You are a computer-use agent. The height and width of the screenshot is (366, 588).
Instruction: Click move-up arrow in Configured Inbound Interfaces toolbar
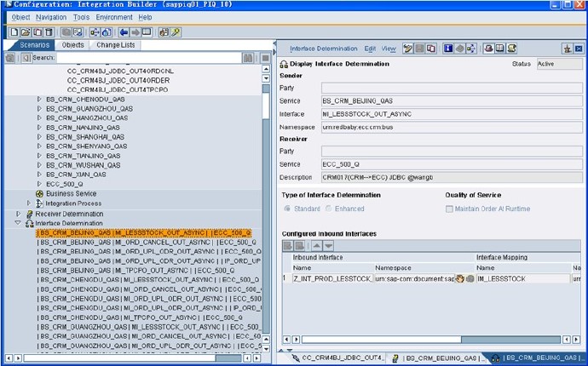(317, 246)
